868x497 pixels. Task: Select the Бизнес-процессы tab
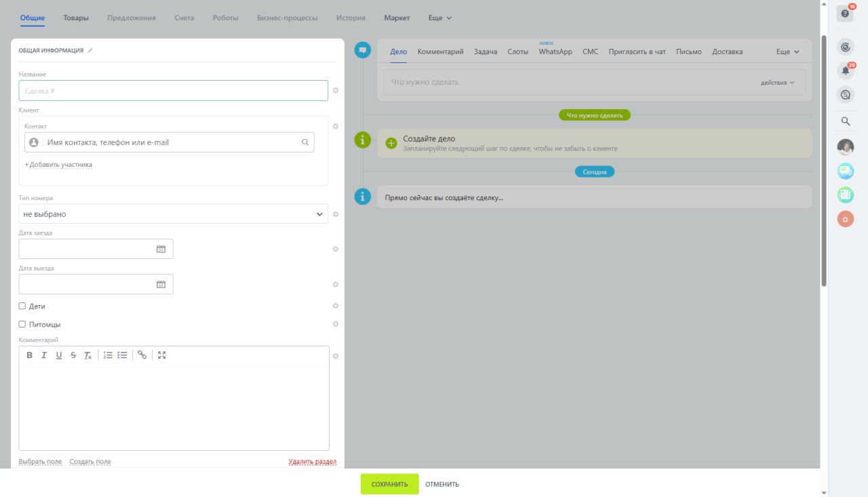[x=288, y=18]
